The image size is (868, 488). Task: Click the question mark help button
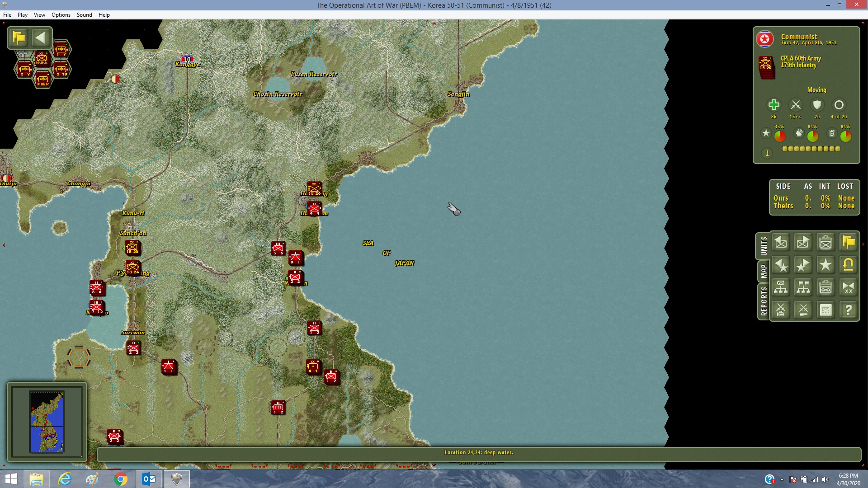tap(849, 310)
